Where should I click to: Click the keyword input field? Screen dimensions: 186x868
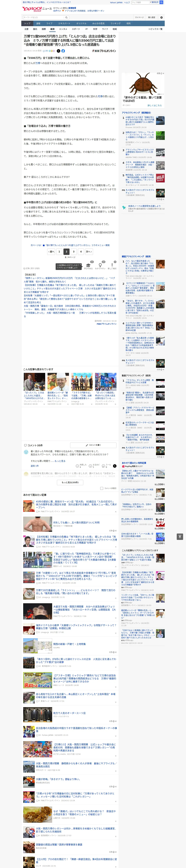[44, 18]
